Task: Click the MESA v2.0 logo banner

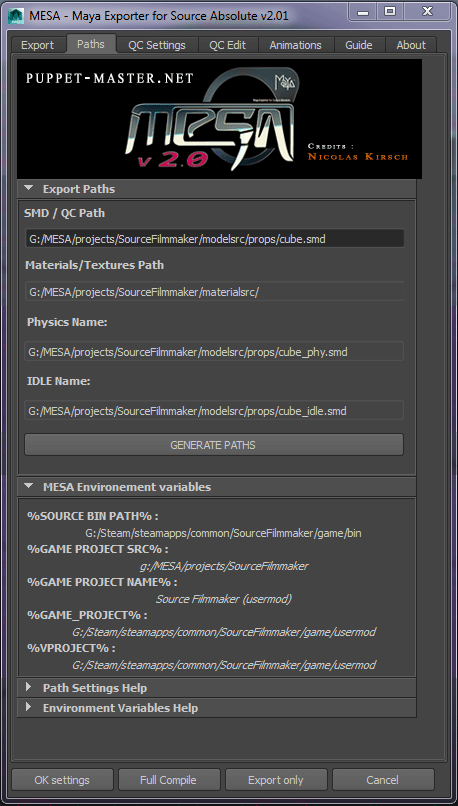Action: 219,119
